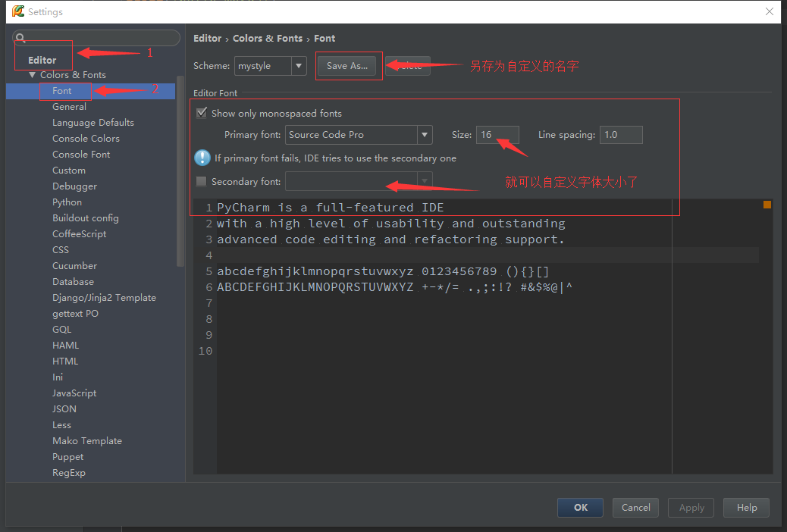Click line number 10 in preview gutter
This screenshot has height=532, width=787.
point(205,351)
